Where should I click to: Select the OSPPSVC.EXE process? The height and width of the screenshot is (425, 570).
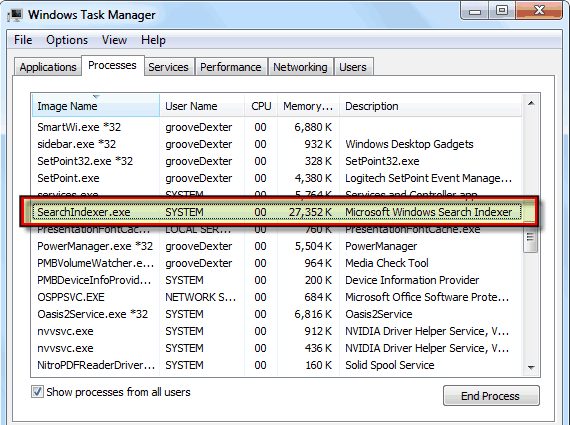pyautogui.click(x=277, y=297)
